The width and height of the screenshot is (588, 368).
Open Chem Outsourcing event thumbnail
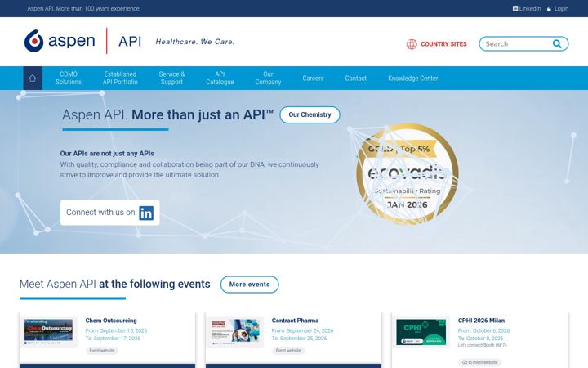click(48, 332)
